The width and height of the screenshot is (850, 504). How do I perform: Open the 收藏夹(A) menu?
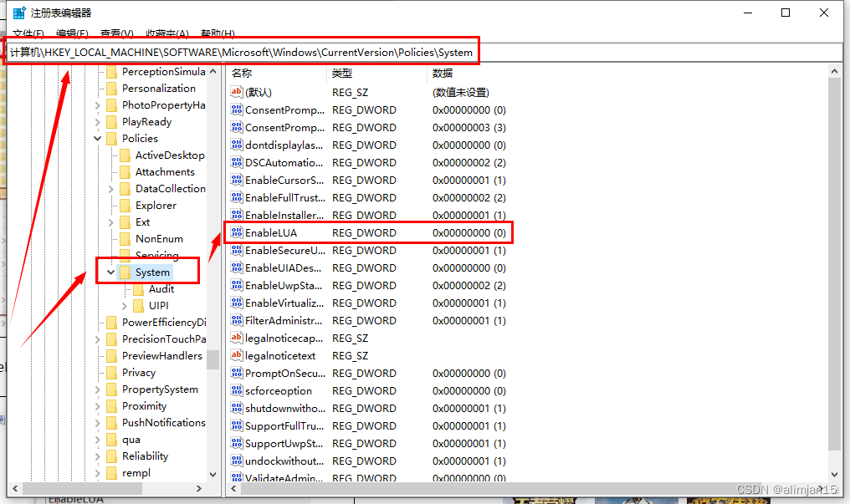tap(167, 33)
